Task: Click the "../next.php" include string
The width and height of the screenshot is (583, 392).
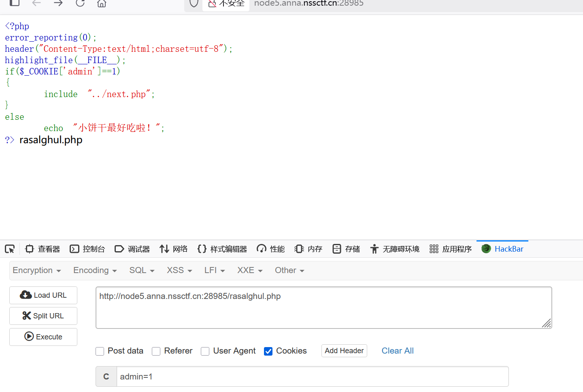Action: [119, 94]
